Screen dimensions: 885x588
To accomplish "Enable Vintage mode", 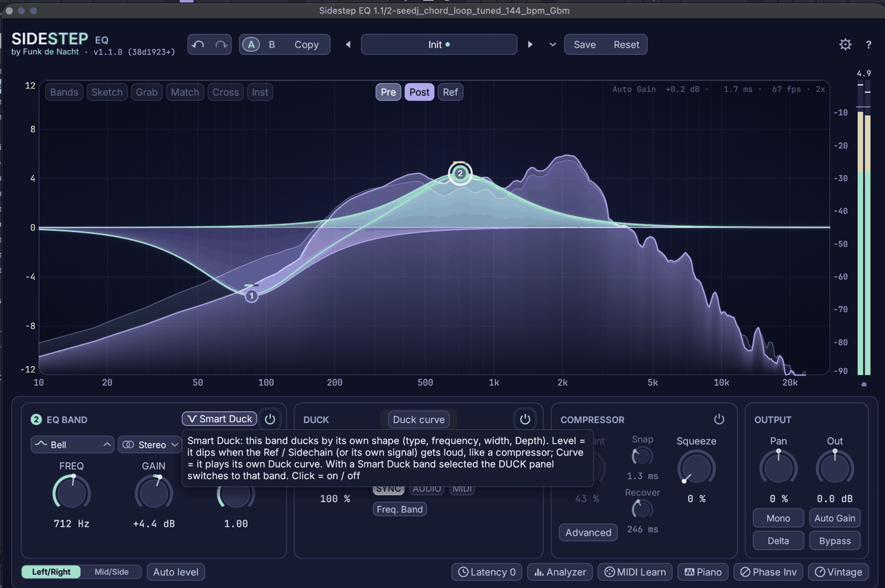I will point(838,572).
